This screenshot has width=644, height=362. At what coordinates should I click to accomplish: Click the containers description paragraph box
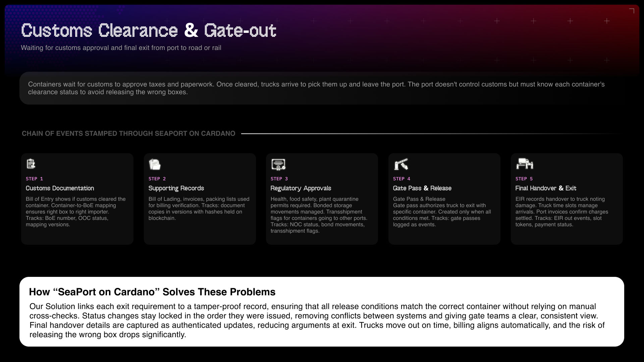(x=321, y=88)
